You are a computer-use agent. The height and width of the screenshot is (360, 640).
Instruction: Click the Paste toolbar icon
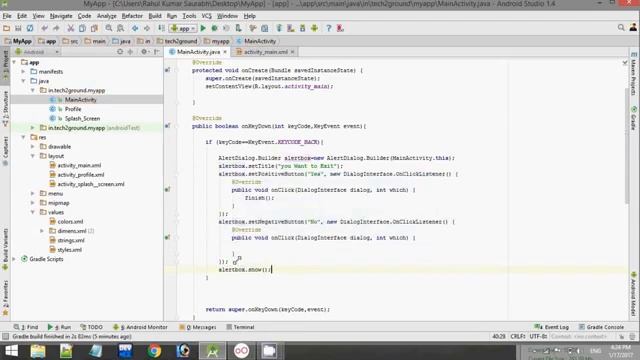pyautogui.click(x=94, y=28)
